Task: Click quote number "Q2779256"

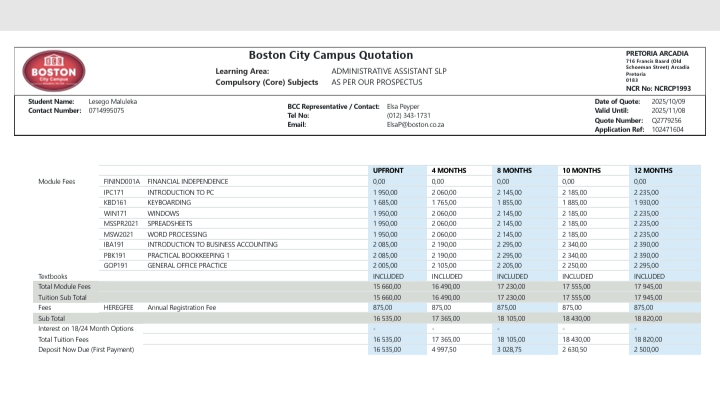Action: coord(666,121)
